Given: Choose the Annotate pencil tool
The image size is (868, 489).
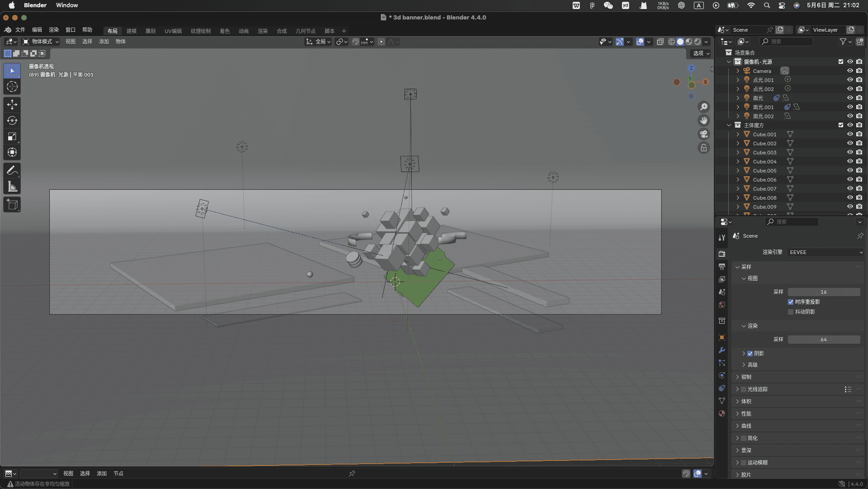Looking at the screenshot, I should [12, 170].
